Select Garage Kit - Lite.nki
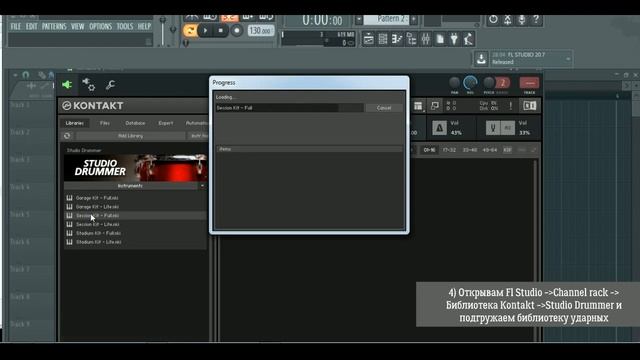The image size is (640, 360). [x=98, y=207]
